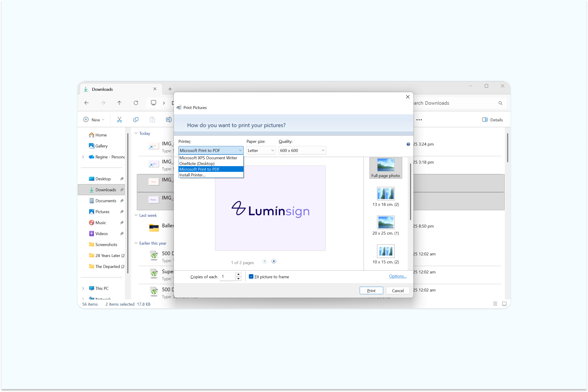Click the Copy icon in toolbar

click(x=136, y=120)
